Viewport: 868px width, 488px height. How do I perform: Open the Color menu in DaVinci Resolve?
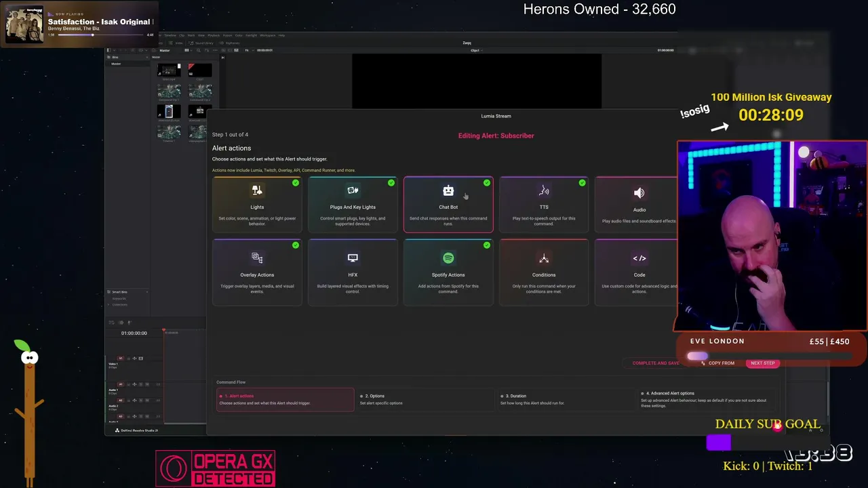coord(239,35)
